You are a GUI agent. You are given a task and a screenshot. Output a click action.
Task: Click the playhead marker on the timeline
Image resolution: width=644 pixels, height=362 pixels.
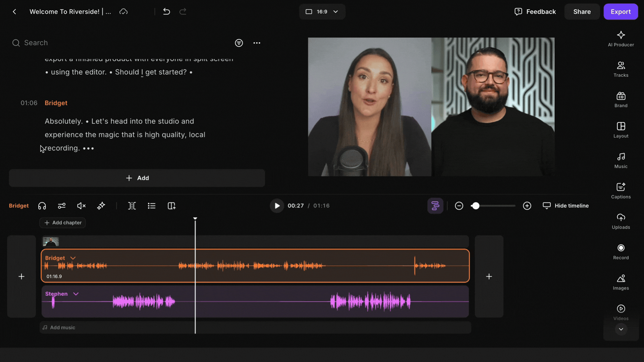point(195,219)
